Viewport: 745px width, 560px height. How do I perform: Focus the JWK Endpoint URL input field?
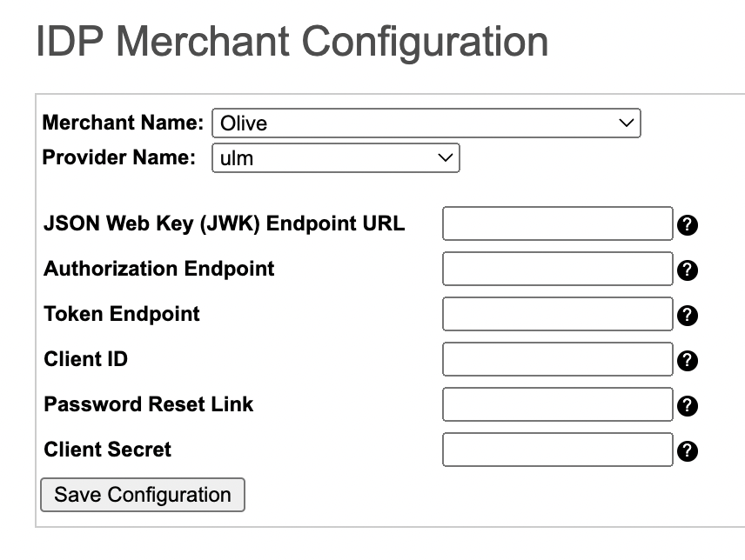(x=558, y=223)
